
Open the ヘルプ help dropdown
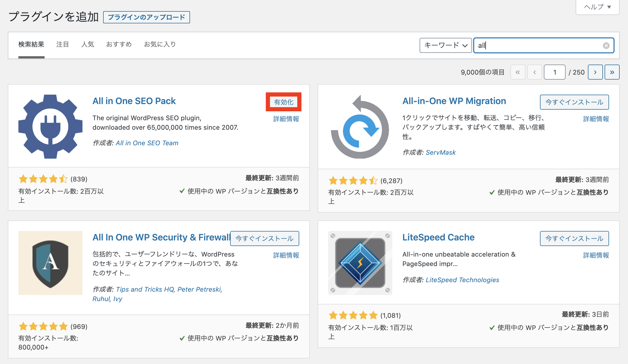[598, 7]
